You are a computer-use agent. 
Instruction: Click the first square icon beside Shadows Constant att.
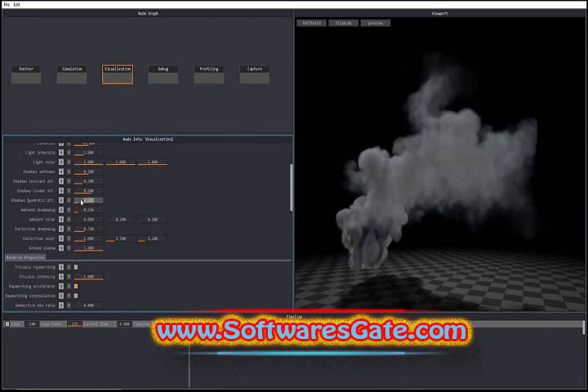point(61,181)
